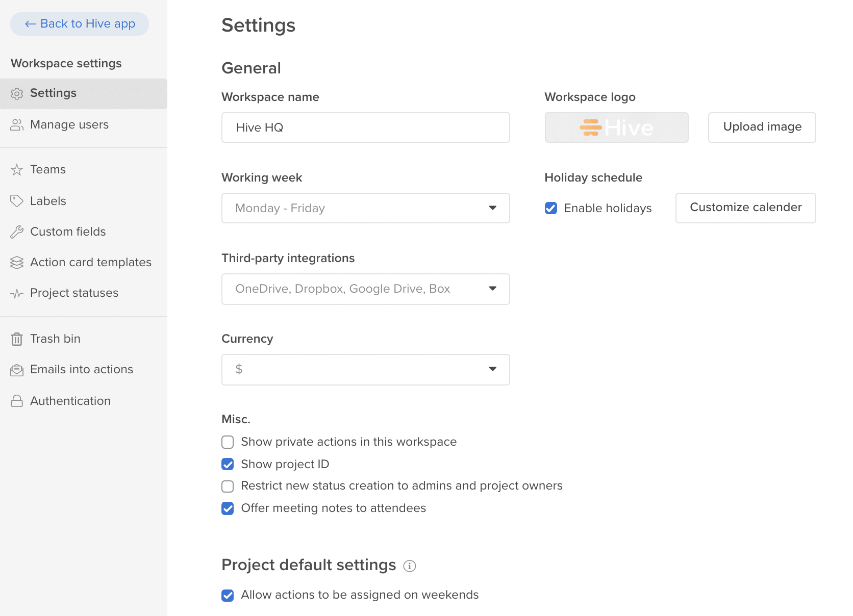Click the Upload image button
853x616 pixels.
(x=762, y=127)
